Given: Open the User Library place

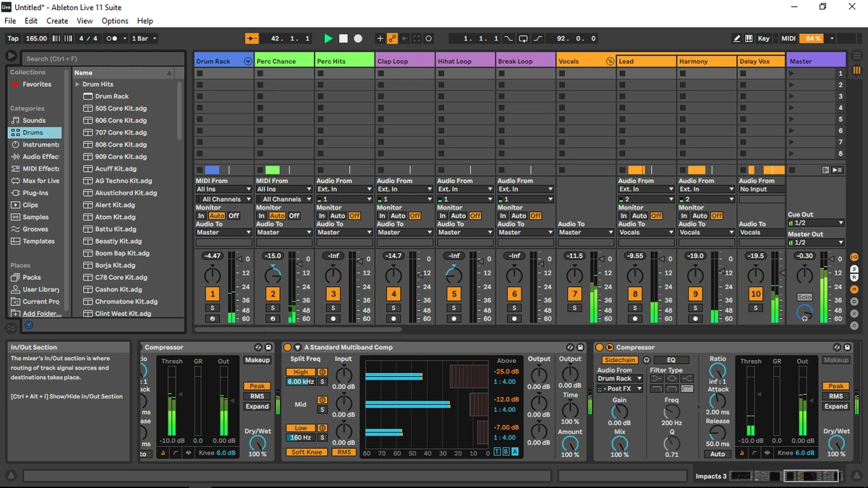Looking at the screenshot, I should [x=34, y=290].
